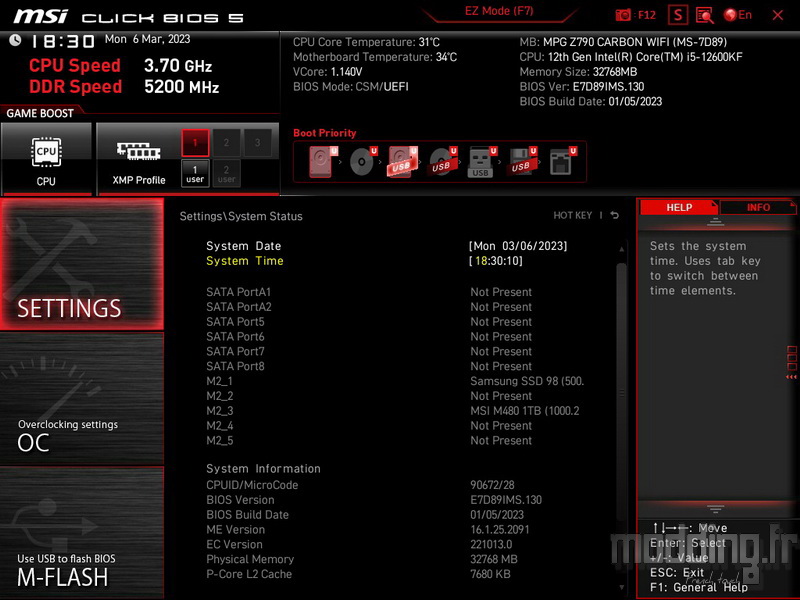Select the network boot priority icon
Image resolution: width=800 pixels, height=600 pixels.
point(562,161)
